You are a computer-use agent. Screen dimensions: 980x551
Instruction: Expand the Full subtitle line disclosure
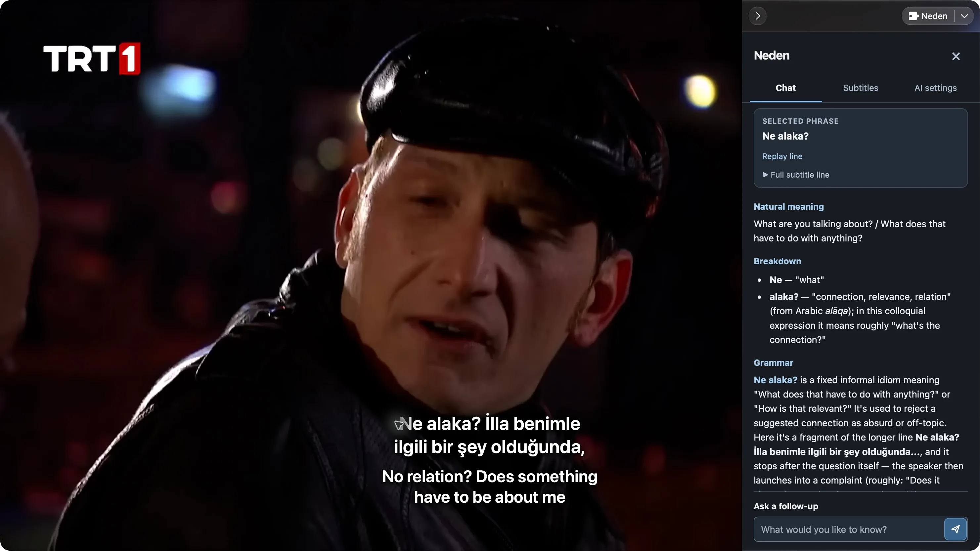tap(796, 175)
